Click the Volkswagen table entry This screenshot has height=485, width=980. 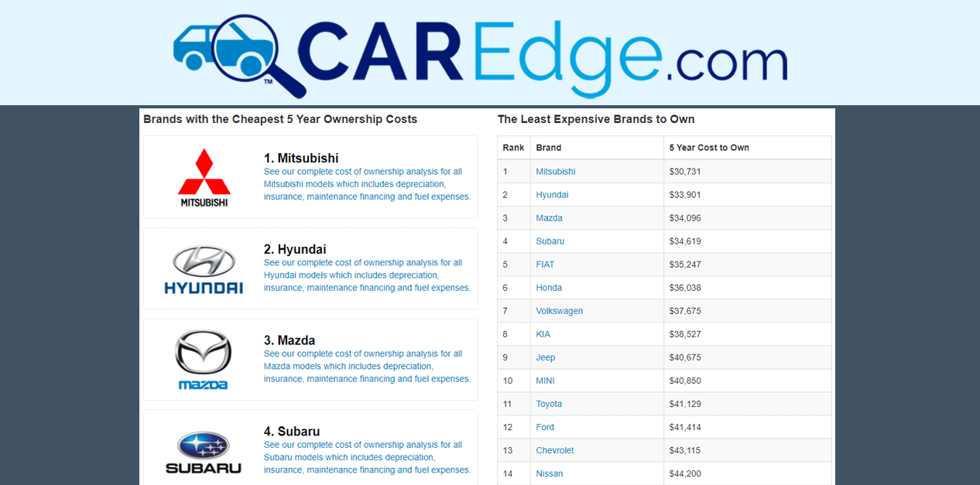(x=560, y=310)
